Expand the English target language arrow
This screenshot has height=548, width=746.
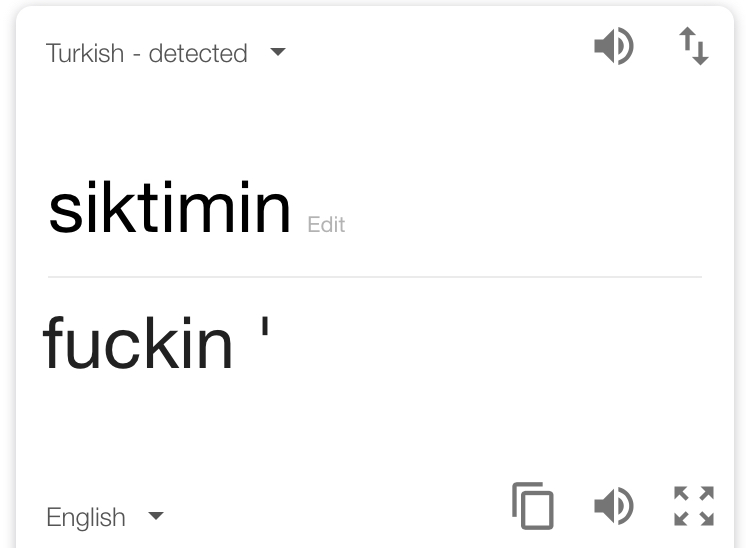(156, 516)
